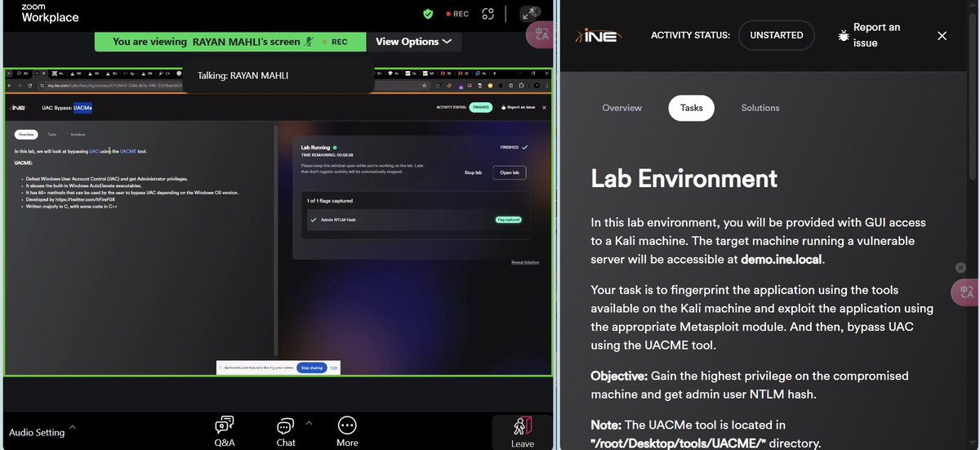
Task: Open Solutions tab in right panel
Action: (x=760, y=108)
